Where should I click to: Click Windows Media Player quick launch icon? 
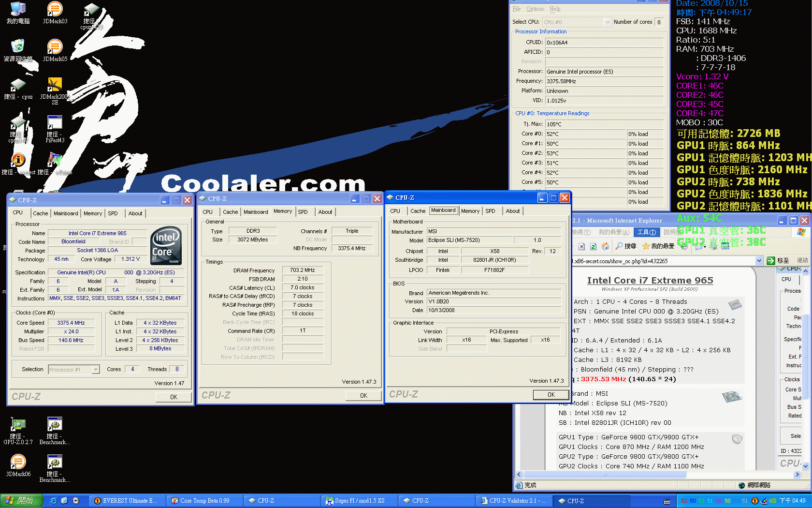pyautogui.click(x=75, y=501)
